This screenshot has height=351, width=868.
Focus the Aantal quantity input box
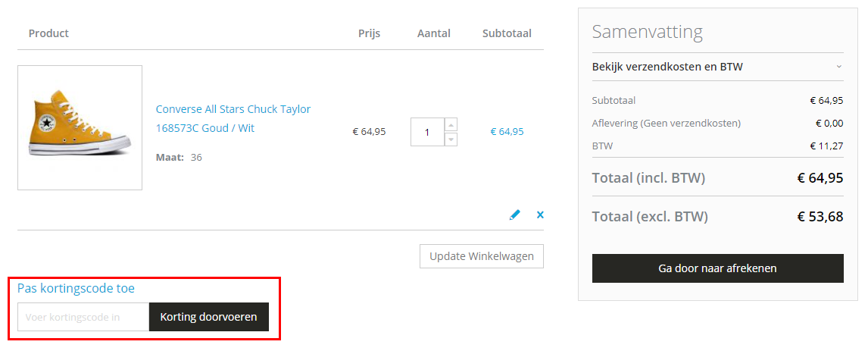[x=426, y=132]
